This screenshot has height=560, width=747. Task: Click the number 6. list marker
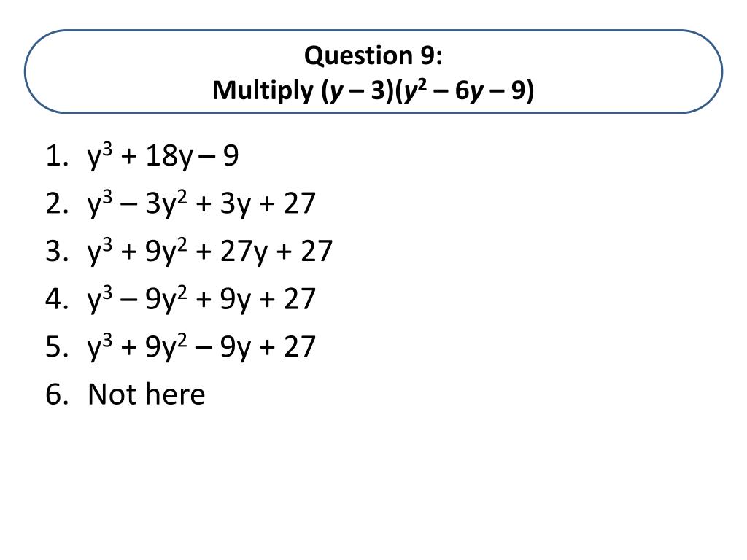(57, 394)
